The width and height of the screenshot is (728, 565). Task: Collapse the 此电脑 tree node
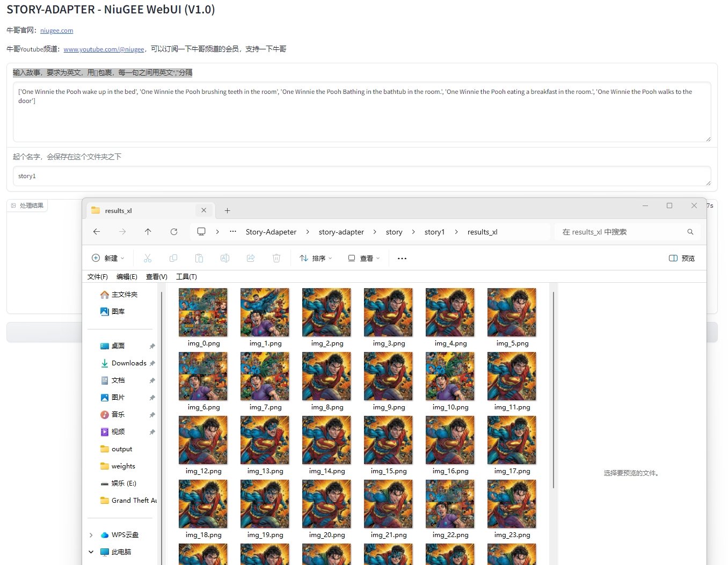91,552
